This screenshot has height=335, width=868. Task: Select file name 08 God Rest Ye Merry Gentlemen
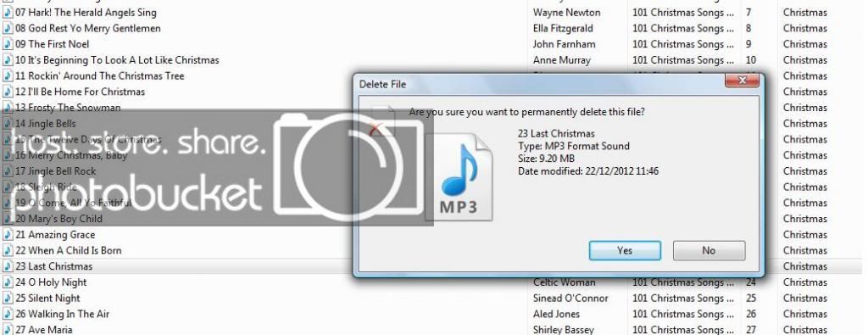point(88,28)
